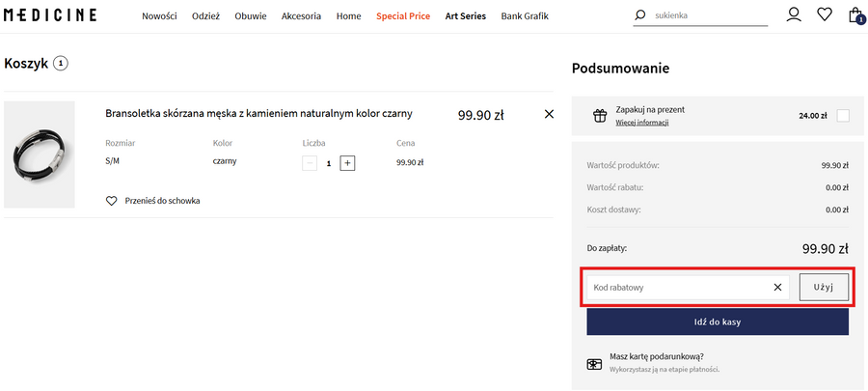868x391 pixels.
Task: Increase quantity with the plus button
Action: pos(347,163)
